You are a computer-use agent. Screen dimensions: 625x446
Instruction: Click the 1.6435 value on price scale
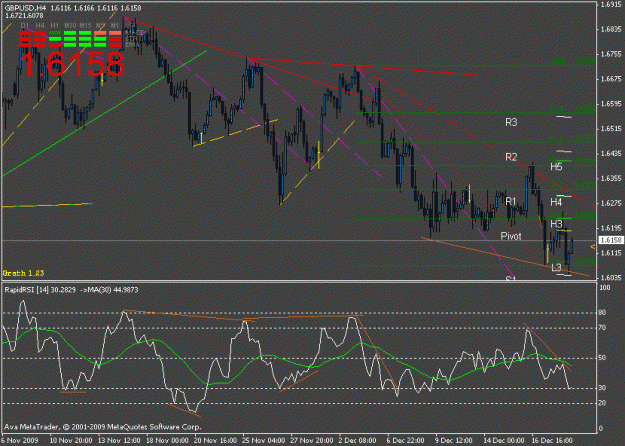[611, 153]
